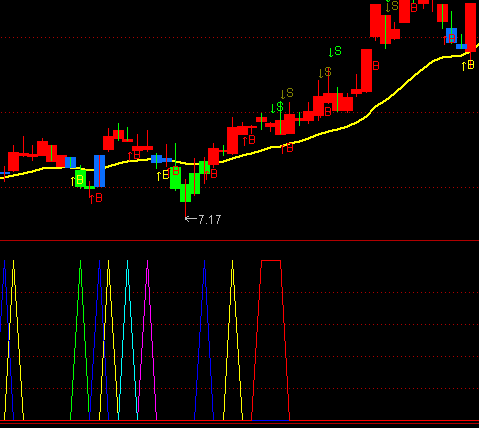Select the yellow buy B marker on first green candle
The width and height of the screenshot is (479, 428).
coord(77,181)
